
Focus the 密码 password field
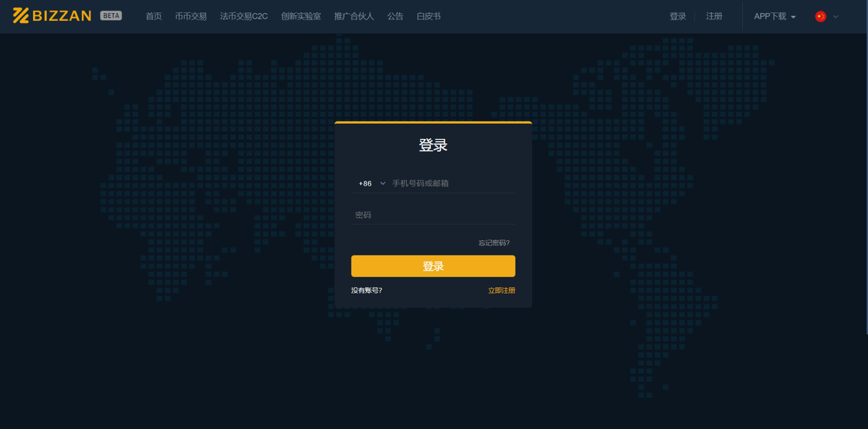pyautogui.click(x=433, y=215)
